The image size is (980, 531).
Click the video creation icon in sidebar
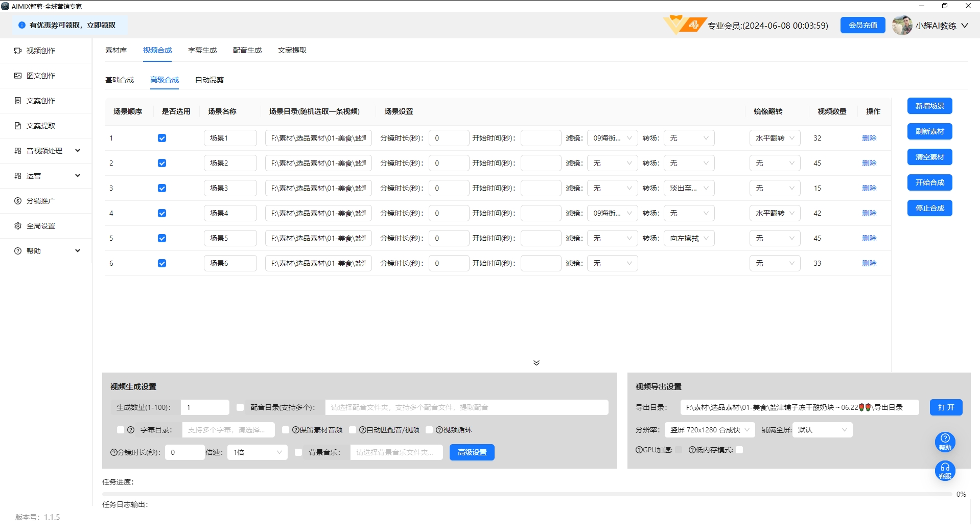(x=18, y=51)
